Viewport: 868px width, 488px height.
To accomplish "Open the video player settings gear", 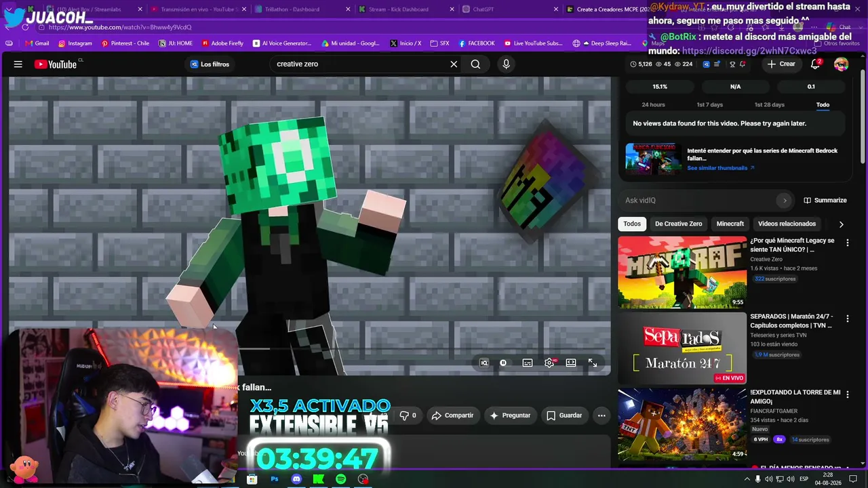I will [x=549, y=363].
